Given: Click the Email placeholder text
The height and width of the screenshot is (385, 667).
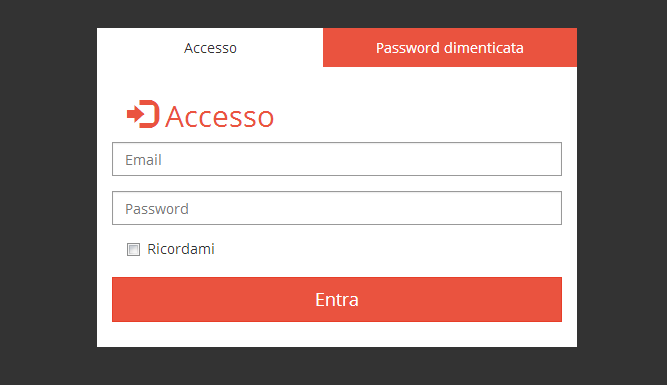Looking at the screenshot, I should tap(143, 160).
